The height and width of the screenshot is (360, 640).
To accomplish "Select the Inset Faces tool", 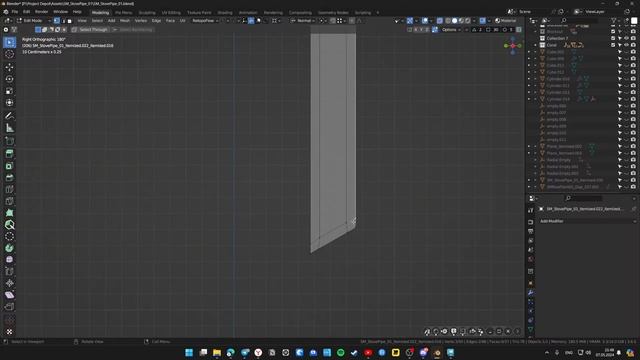I will click(9, 166).
